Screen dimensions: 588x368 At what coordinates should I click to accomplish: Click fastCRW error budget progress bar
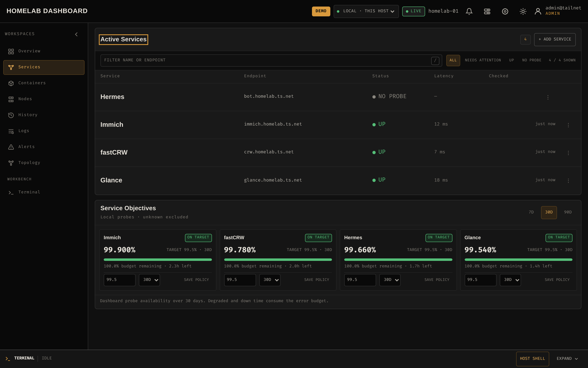pyautogui.click(x=278, y=260)
